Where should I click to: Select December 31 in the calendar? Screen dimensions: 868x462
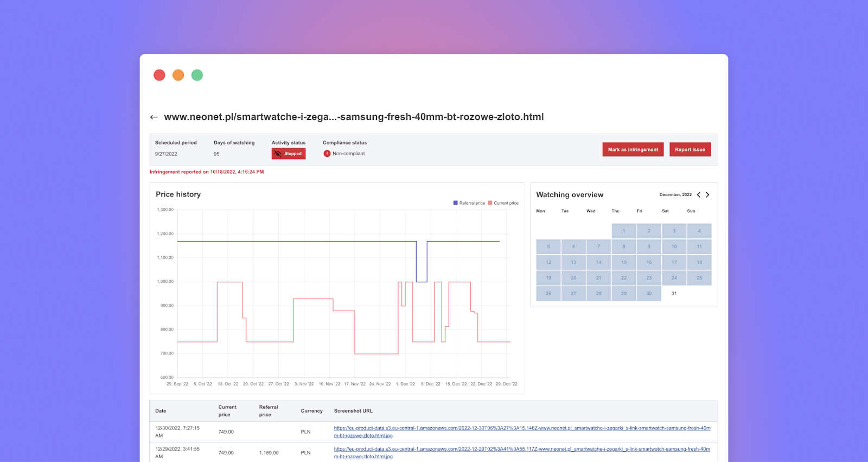coord(674,294)
